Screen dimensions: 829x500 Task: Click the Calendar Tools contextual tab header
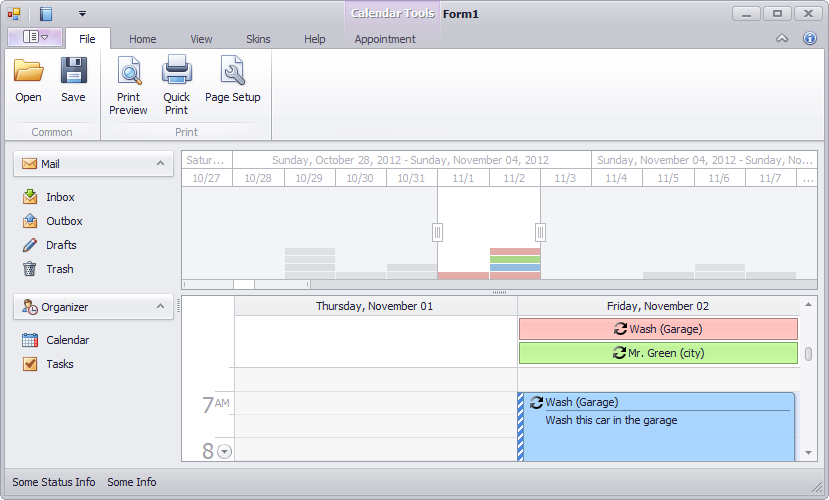tap(393, 14)
